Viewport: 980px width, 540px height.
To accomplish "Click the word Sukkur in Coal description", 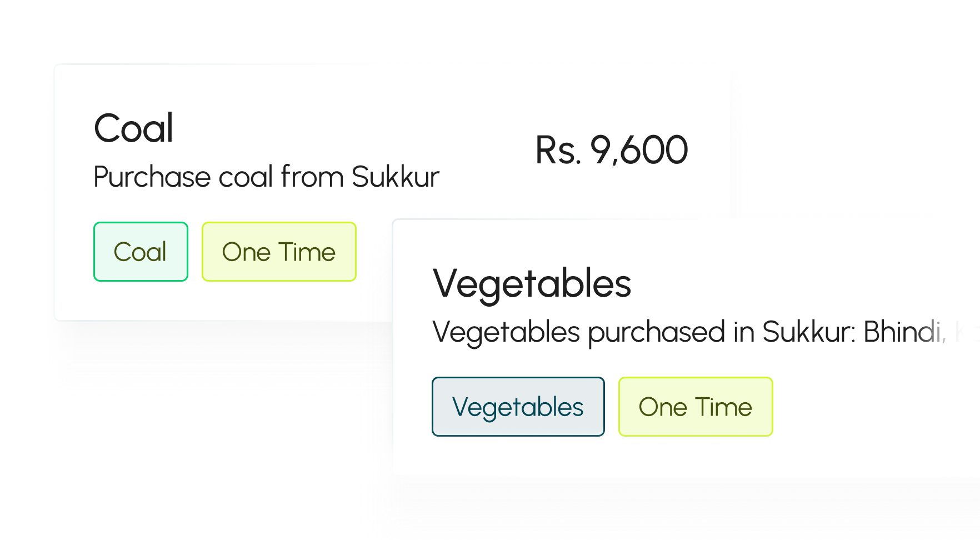I will pos(395,177).
